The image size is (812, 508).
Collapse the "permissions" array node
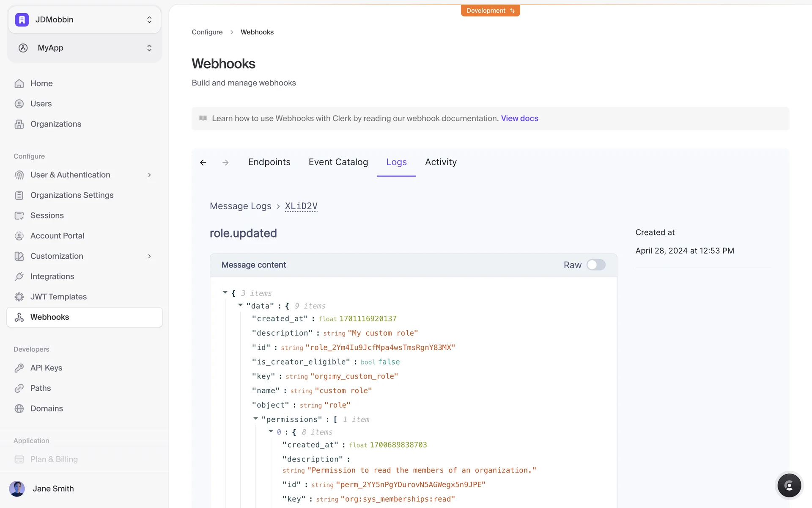click(x=255, y=419)
